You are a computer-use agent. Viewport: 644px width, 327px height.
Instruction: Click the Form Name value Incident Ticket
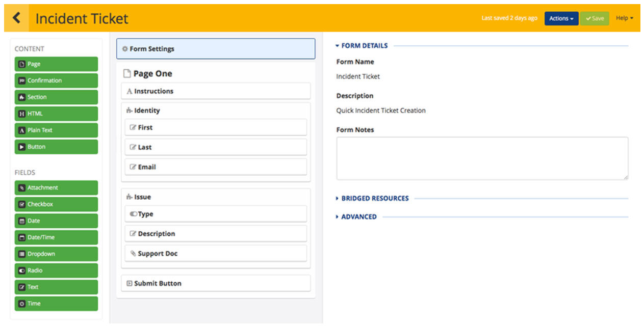tap(358, 77)
